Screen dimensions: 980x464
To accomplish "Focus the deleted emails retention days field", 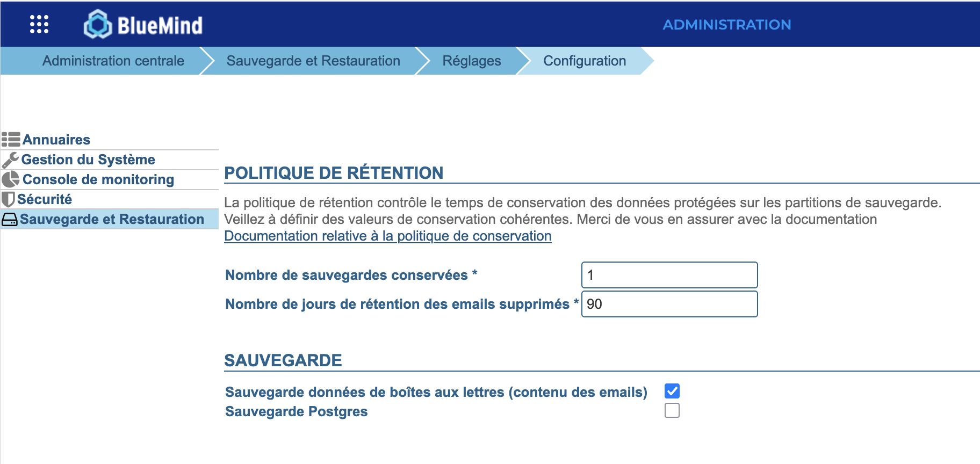I will pyautogui.click(x=669, y=304).
